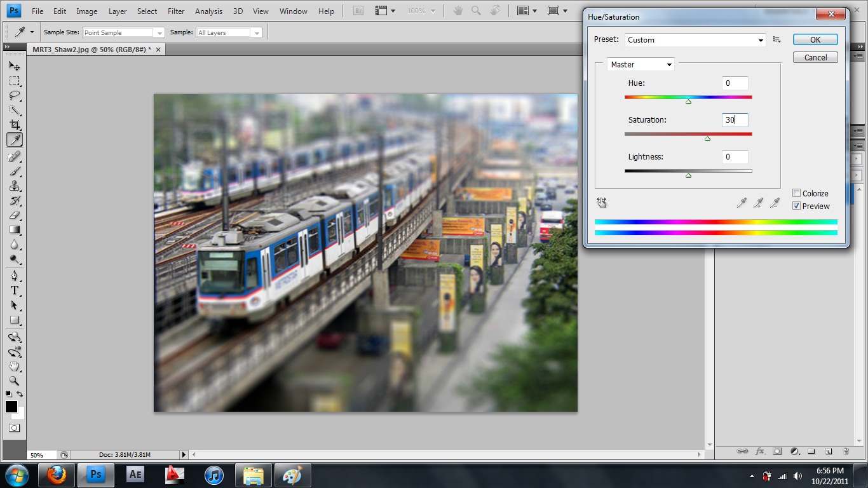Click Cancel in Hue/Saturation dialog
This screenshot has width=868, height=488.
click(x=815, y=57)
